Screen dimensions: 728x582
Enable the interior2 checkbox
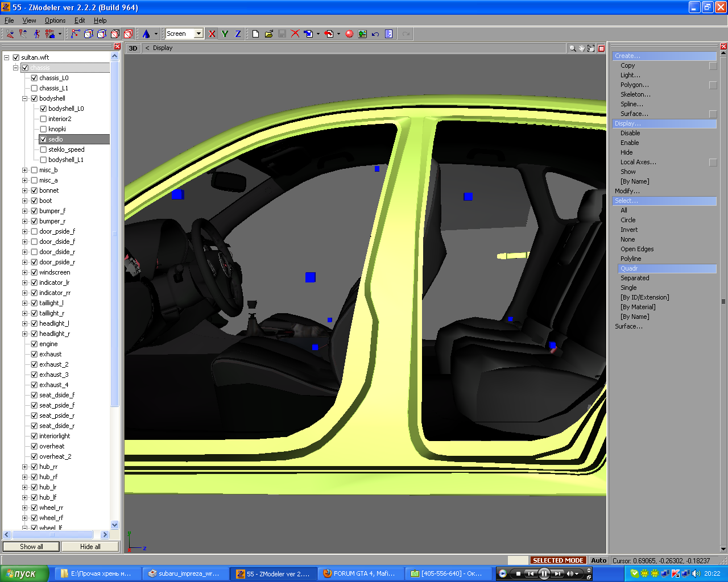[43, 119]
